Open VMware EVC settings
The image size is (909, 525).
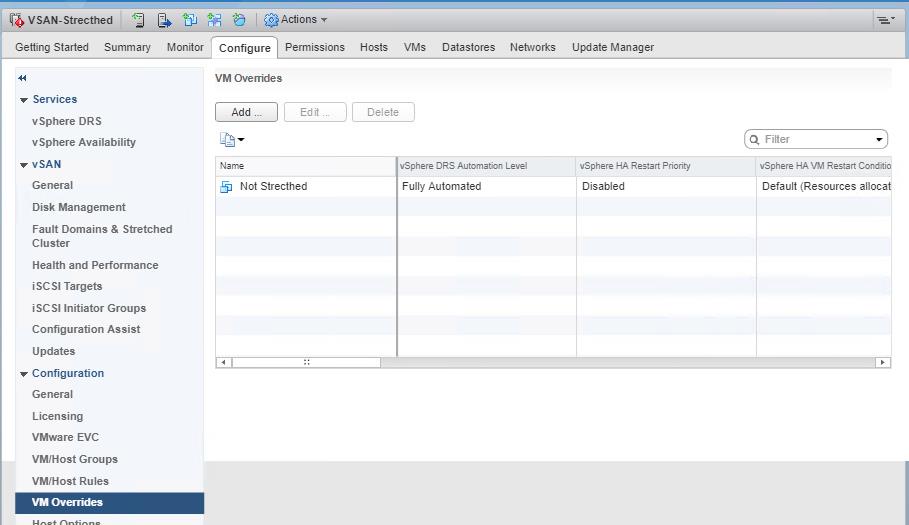coord(66,437)
